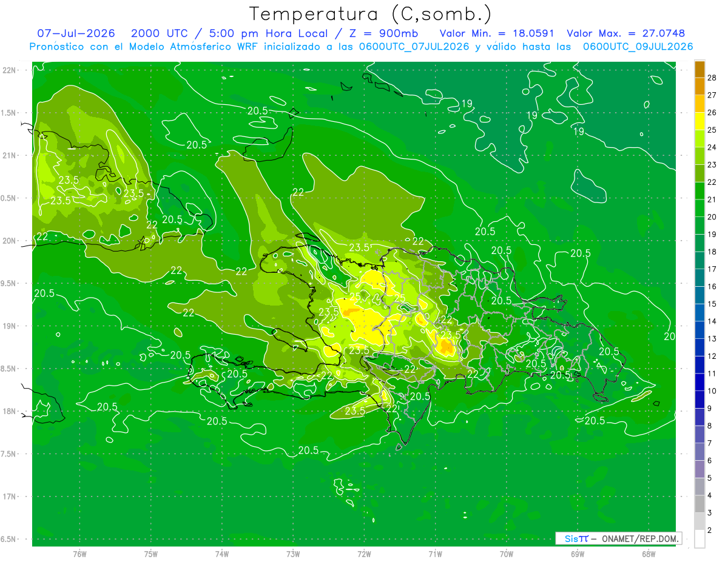The image size is (728, 562).
Task: Click the "ONAMET/REP.DOM." credit label
Action: click(x=641, y=538)
